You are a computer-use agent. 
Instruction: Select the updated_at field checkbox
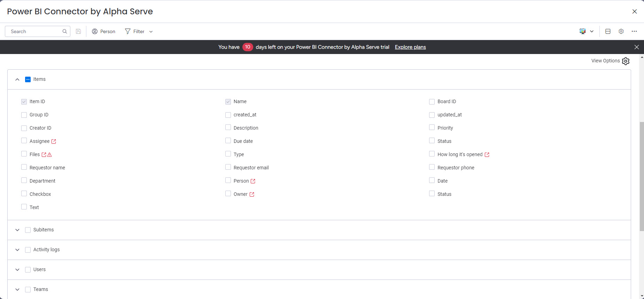point(432,115)
